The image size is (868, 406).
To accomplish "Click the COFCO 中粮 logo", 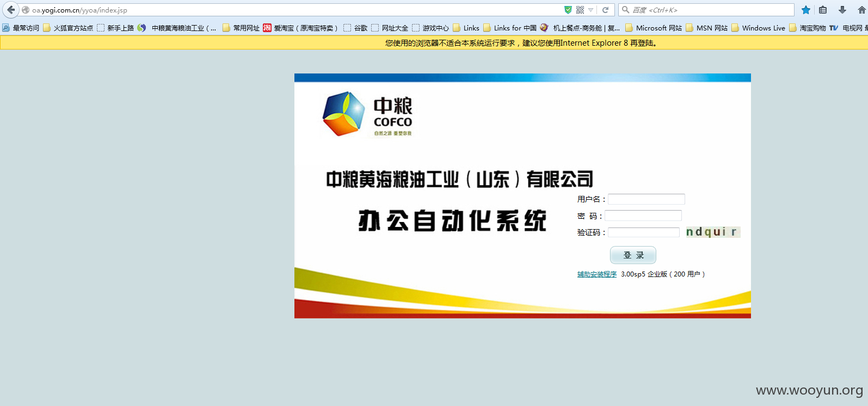I will pyautogui.click(x=368, y=114).
